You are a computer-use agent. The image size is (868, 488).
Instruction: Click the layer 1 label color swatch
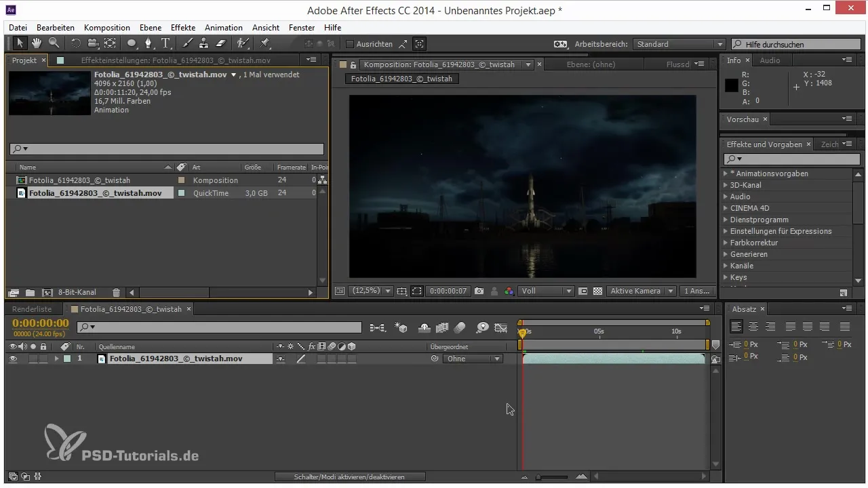tap(67, 359)
